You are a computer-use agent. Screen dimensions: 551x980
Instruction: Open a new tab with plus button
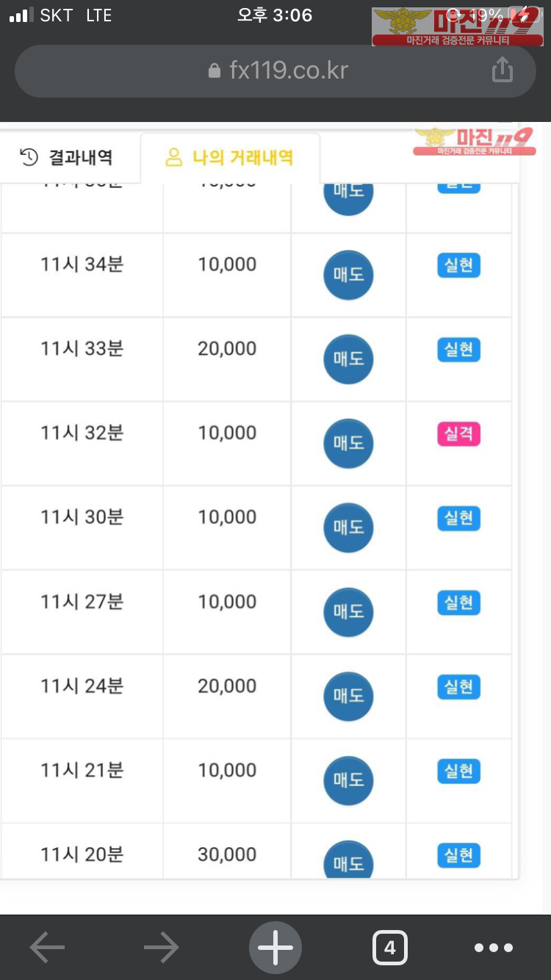pos(275,948)
